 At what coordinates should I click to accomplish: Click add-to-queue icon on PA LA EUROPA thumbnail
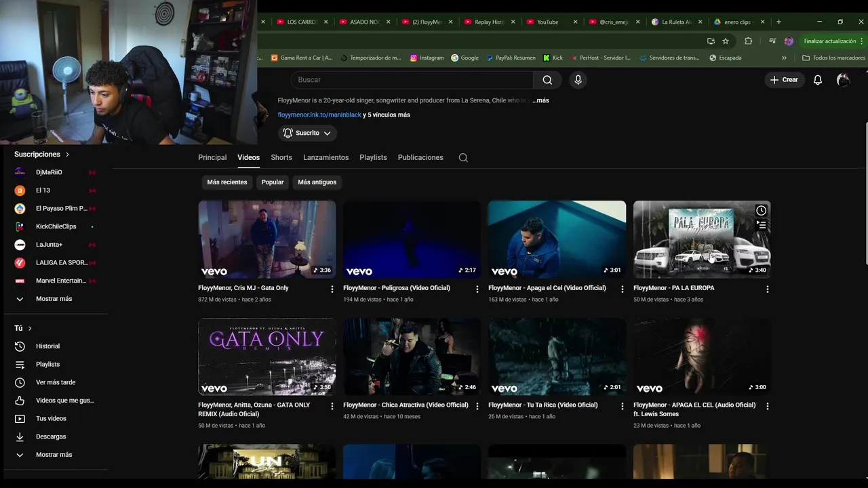tap(761, 224)
